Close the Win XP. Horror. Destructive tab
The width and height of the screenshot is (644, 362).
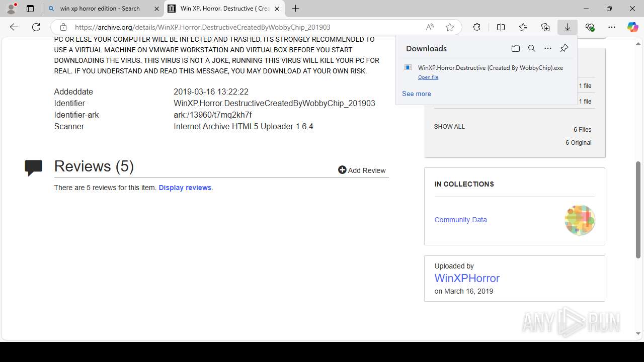pos(277,9)
